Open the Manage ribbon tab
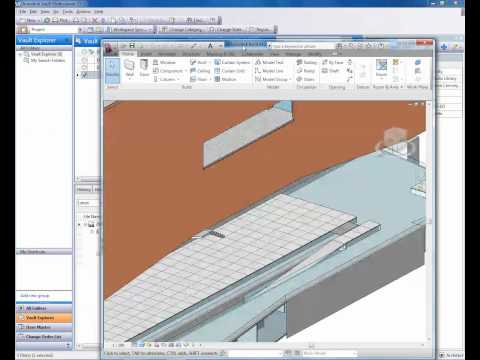This screenshot has height=360, width=480. [x=293, y=54]
